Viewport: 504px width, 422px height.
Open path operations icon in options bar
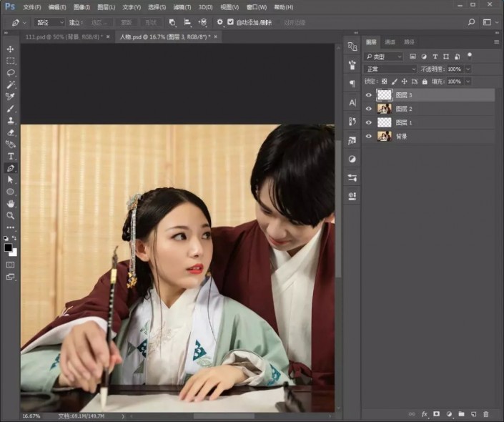tap(172, 22)
